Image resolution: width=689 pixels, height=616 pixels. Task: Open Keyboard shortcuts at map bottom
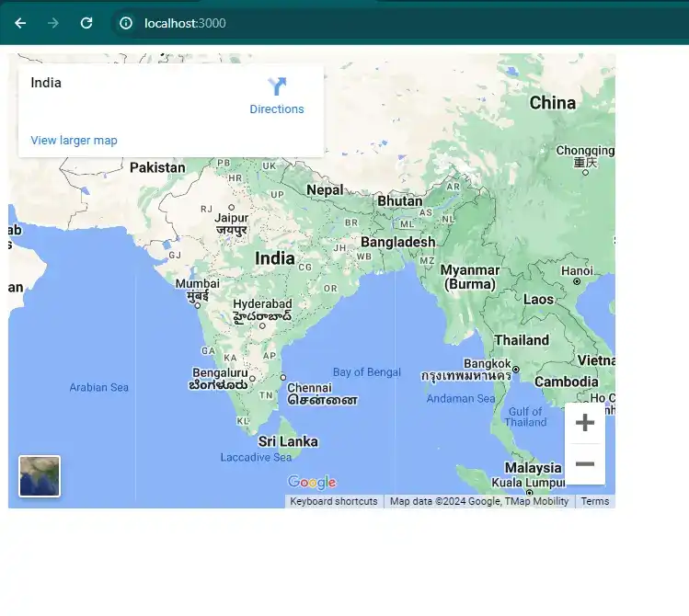(333, 502)
